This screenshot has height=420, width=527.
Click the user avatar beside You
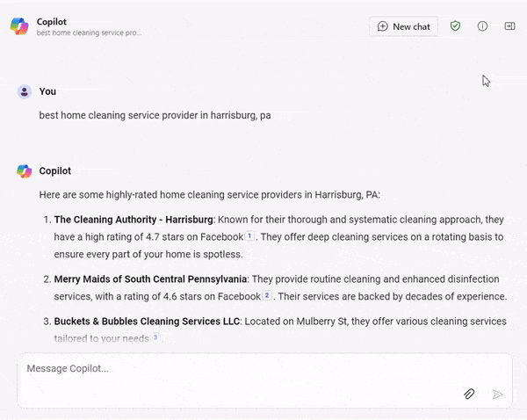click(x=25, y=91)
